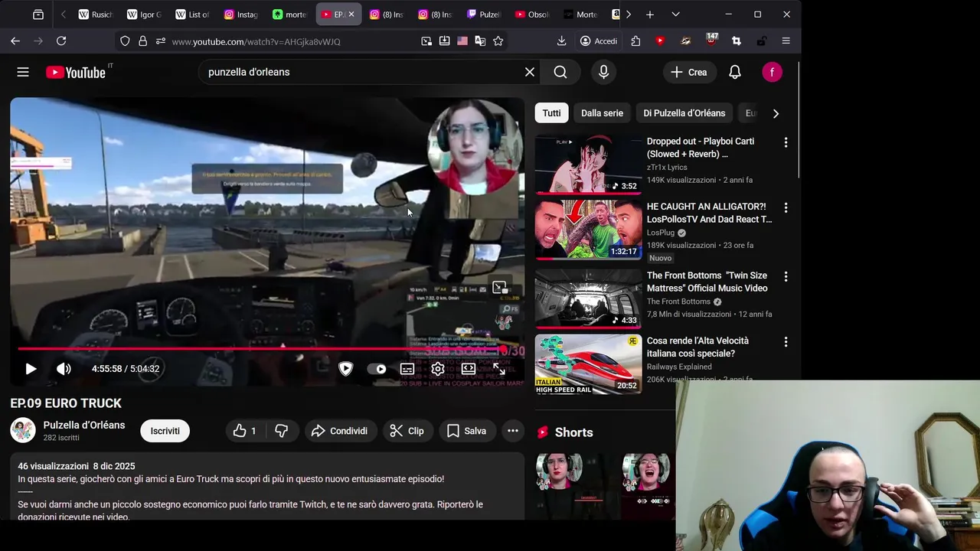Open browser downloads panel
The image size is (980, 551).
(561, 41)
